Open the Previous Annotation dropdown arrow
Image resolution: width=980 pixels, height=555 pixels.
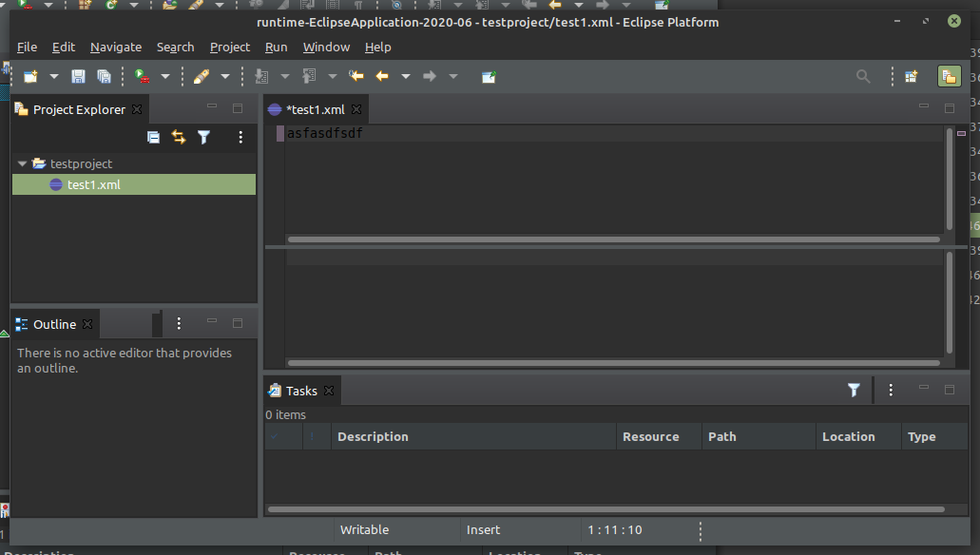(x=333, y=76)
